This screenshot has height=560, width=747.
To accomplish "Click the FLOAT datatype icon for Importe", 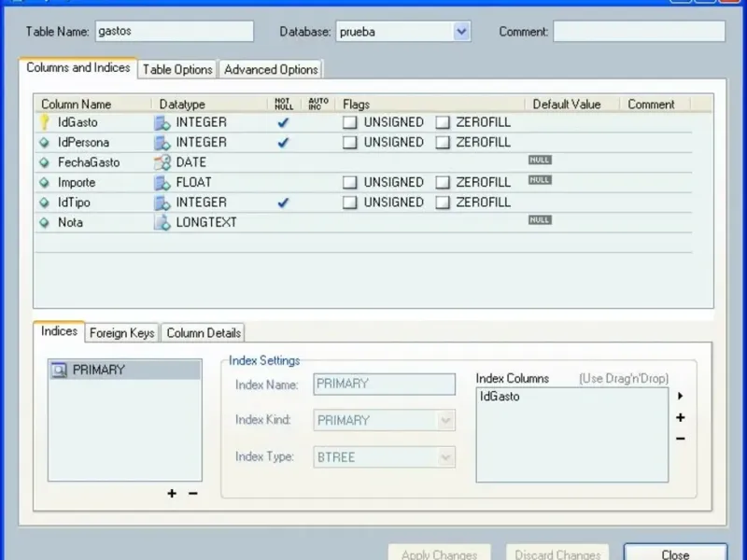I will pyautogui.click(x=162, y=183).
